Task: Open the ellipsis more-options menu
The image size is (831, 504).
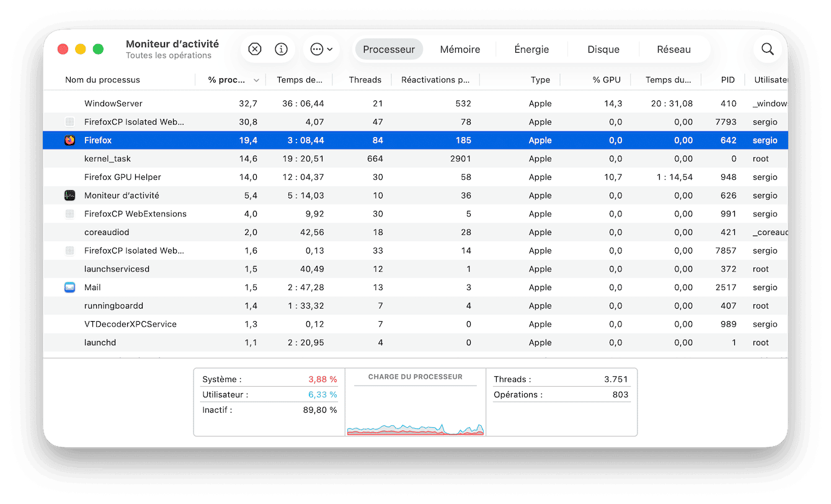Action: point(321,49)
